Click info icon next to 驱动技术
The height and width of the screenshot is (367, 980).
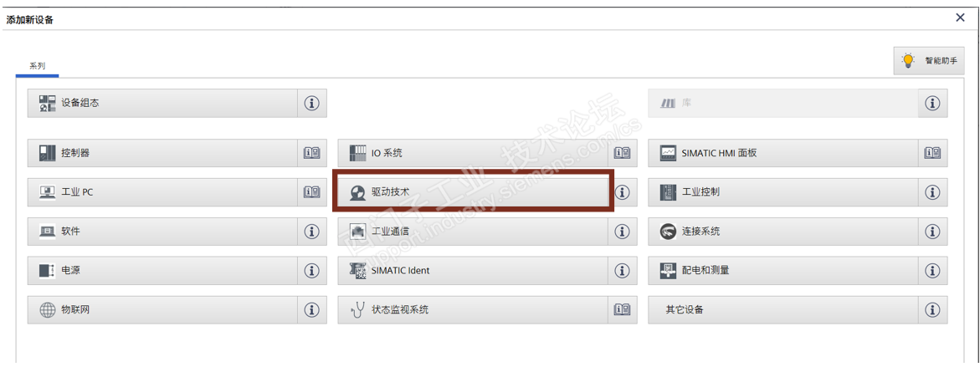coord(622,192)
